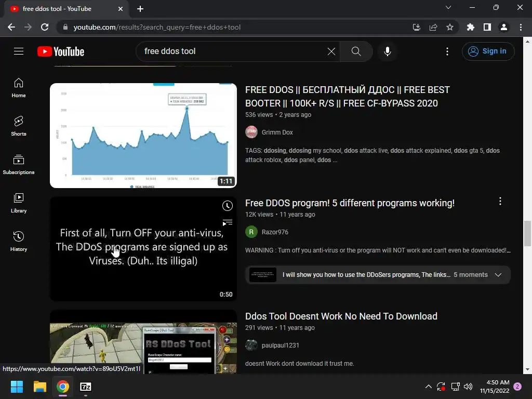The image size is (532, 399).
Task: Start voice search with microphone icon
Action: point(388,51)
